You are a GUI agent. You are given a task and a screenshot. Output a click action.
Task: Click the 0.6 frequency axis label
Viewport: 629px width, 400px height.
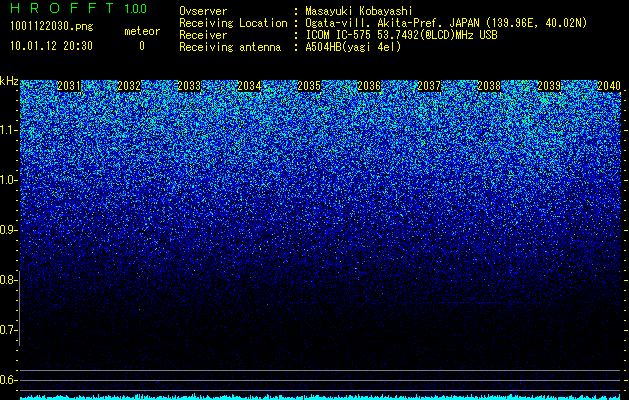point(8,380)
